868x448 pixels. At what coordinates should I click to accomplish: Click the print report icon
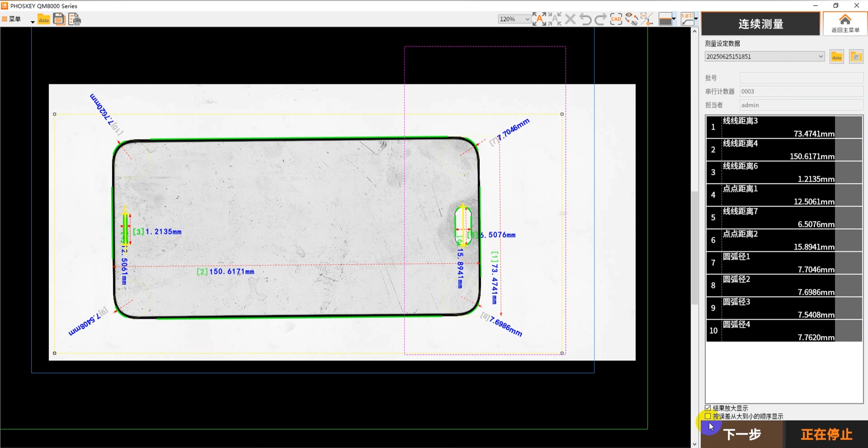[x=75, y=19]
